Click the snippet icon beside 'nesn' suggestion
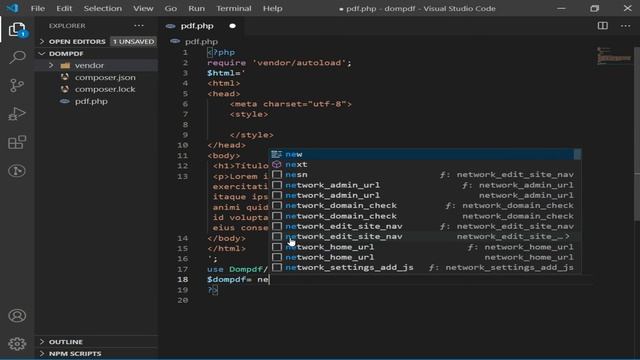The height and width of the screenshot is (360, 640). 277,175
